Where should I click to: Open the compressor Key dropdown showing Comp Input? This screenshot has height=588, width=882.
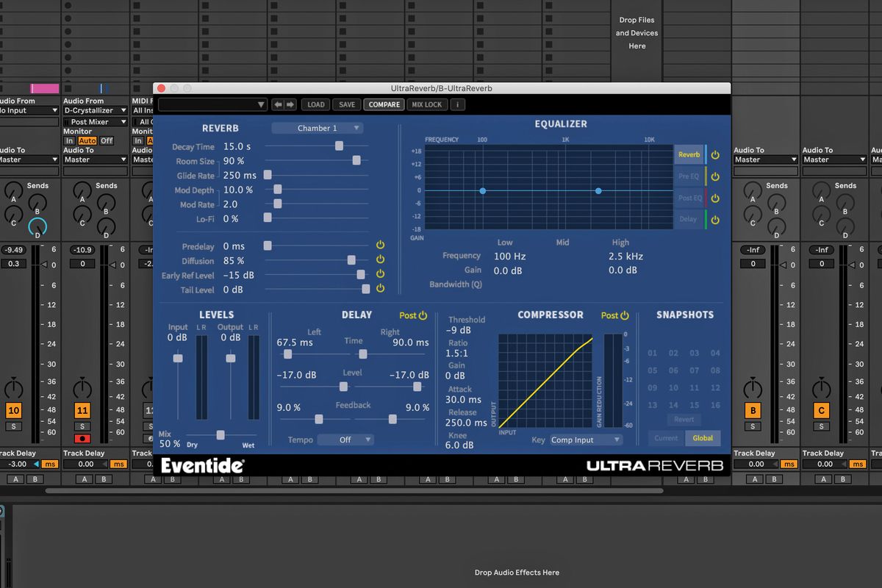[x=588, y=440]
